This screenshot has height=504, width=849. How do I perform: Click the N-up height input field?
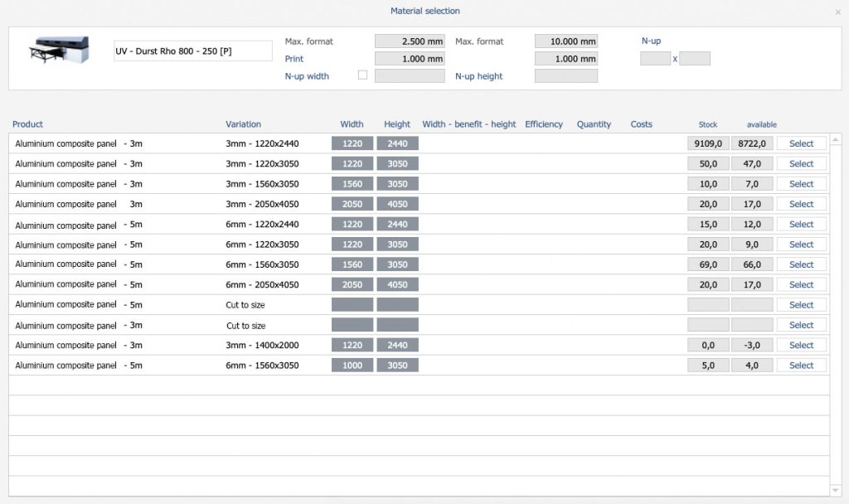click(565, 76)
